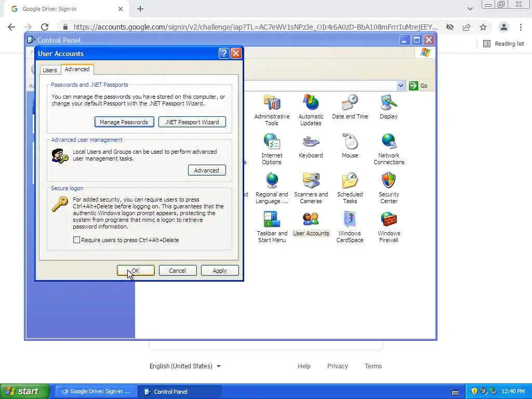Click the Apply button

[220, 271]
